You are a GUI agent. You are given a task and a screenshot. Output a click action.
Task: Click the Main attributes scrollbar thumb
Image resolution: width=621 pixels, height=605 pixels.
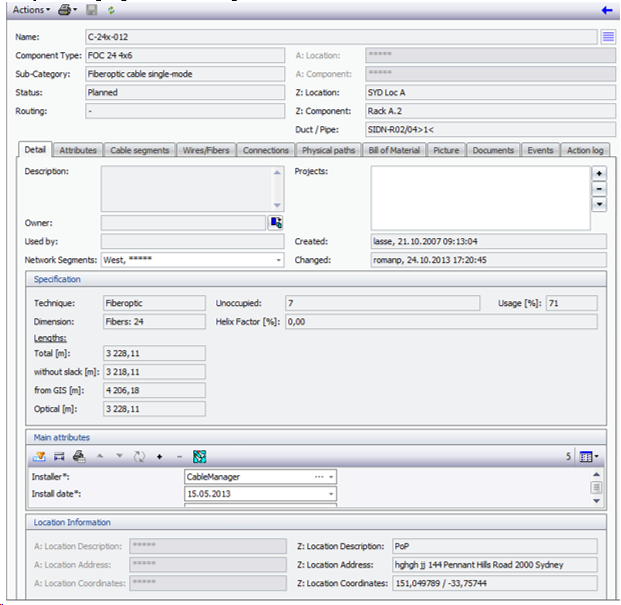click(596, 487)
